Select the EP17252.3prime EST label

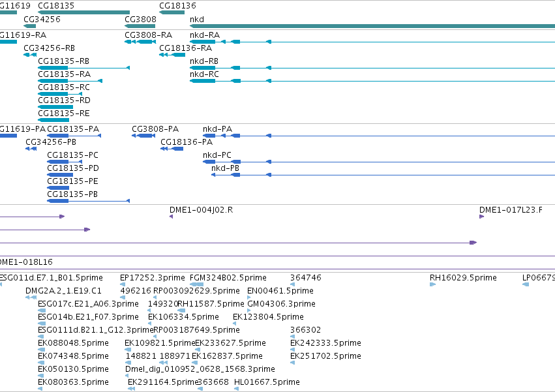152,278
